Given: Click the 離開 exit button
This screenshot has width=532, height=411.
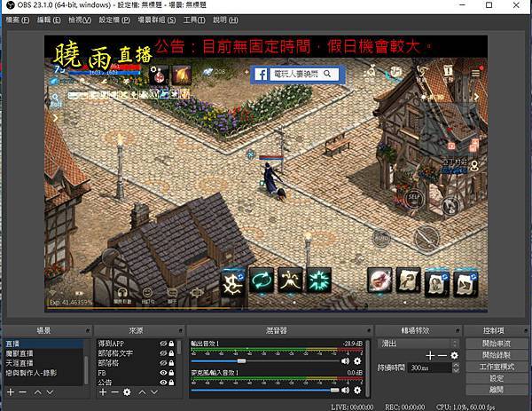Looking at the screenshot, I should tap(497, 390).
